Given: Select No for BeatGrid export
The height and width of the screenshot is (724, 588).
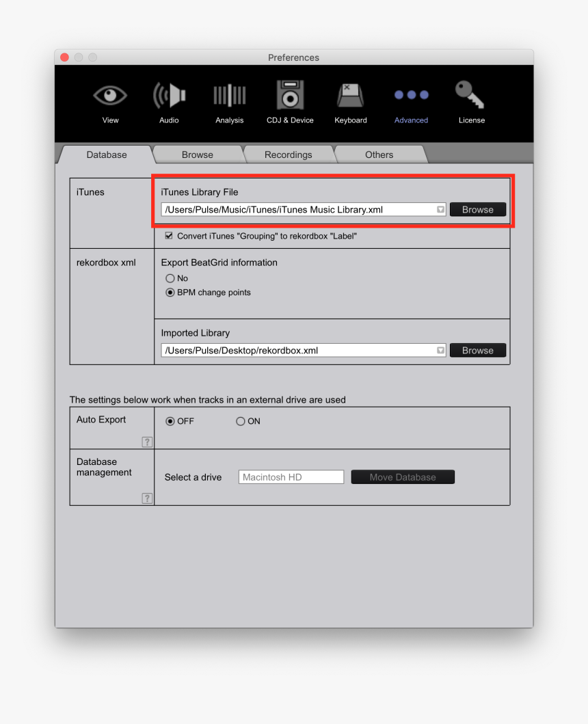Looking at the screenshot, I should (x=170, y=279).
